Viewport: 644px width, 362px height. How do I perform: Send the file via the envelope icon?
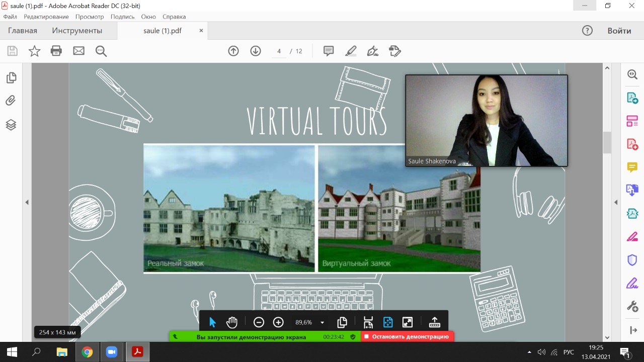(x=78, y=51)
